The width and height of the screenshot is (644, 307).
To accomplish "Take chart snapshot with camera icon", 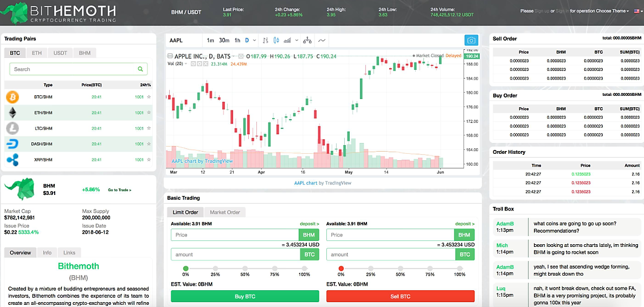I will (x=472, y=40).
